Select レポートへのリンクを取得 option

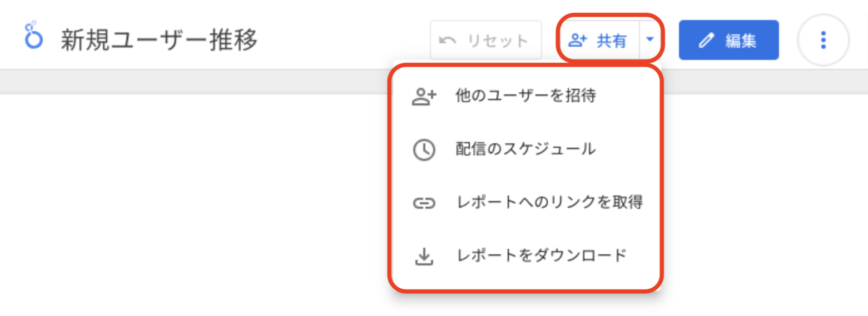pyautogui.click(x=549, y=203)
